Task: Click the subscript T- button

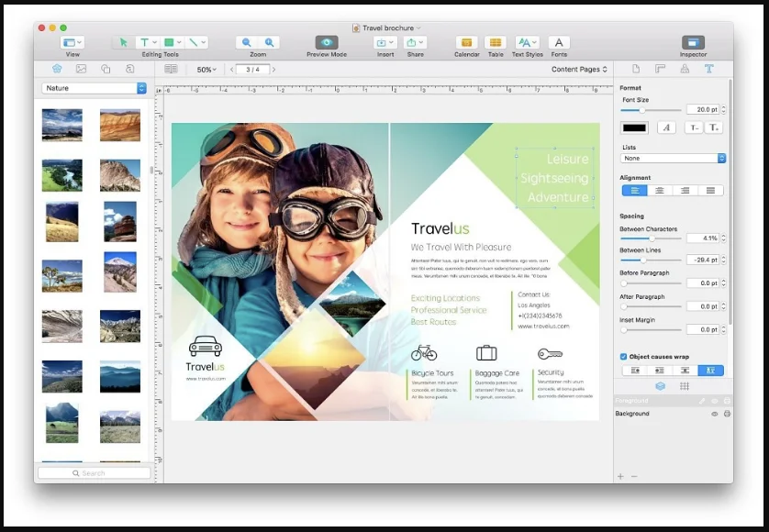Action: tap(694, 128)
